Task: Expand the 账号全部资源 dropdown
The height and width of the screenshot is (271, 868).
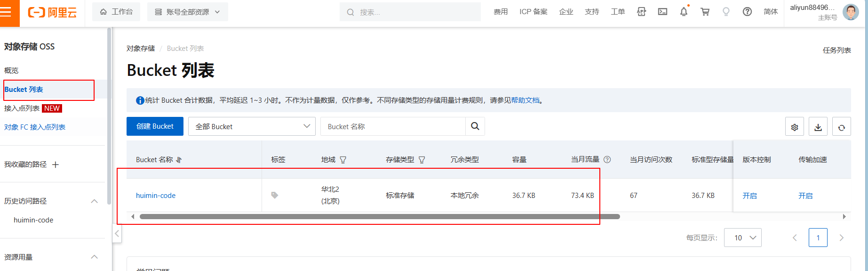Action: pyautogui.click(x=187, y=12)
